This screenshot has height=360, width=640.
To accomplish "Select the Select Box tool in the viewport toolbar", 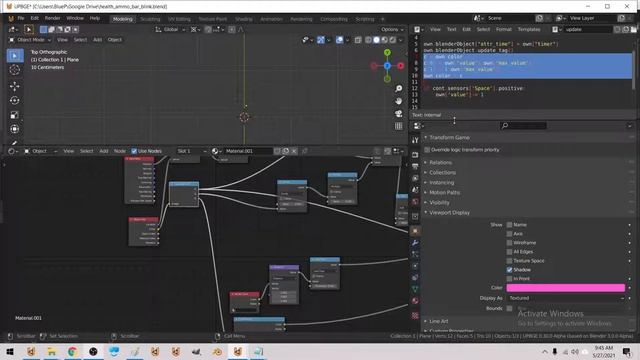I will [x=15, y=56].
